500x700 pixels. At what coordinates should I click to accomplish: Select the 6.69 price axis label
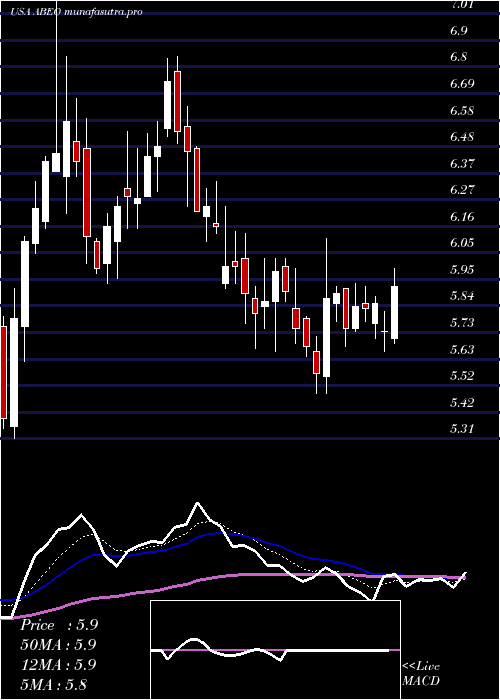(463, 84)
